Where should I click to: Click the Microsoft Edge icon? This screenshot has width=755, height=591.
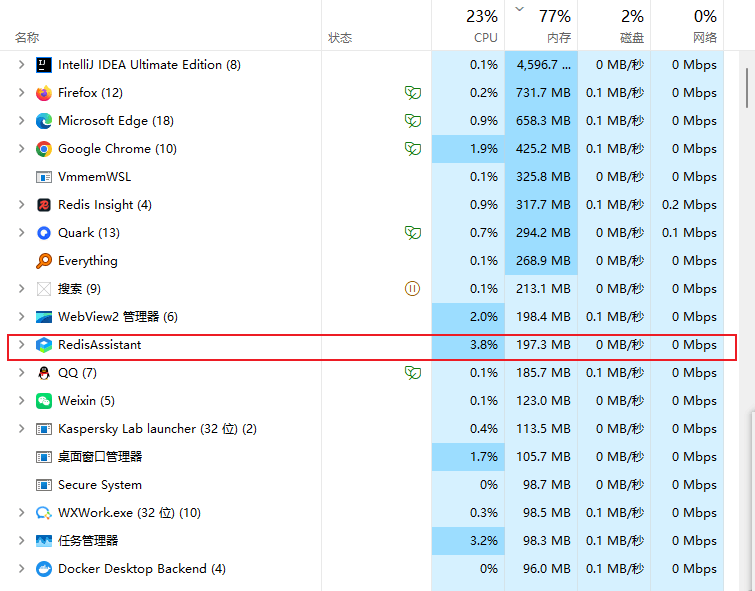(44, 120)
